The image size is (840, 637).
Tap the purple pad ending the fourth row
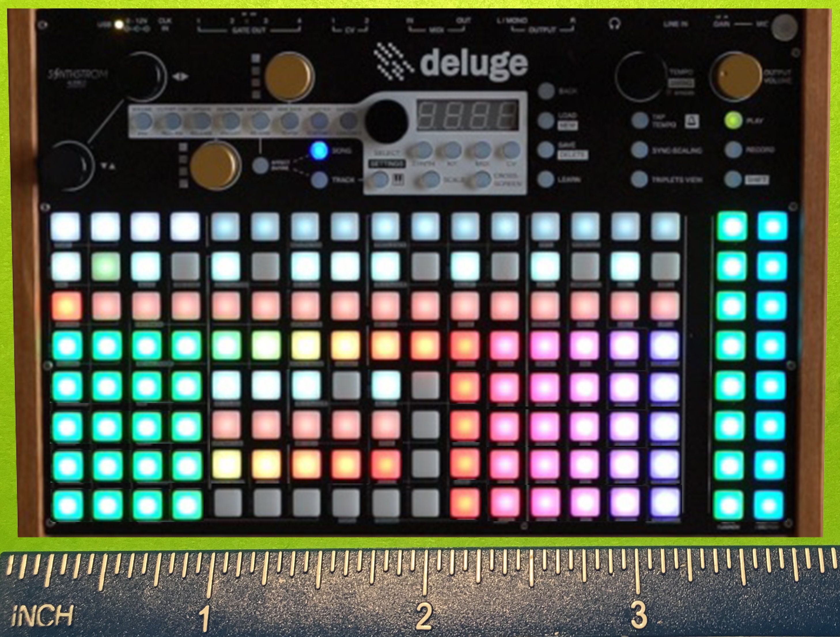click(x=665, y=346)
